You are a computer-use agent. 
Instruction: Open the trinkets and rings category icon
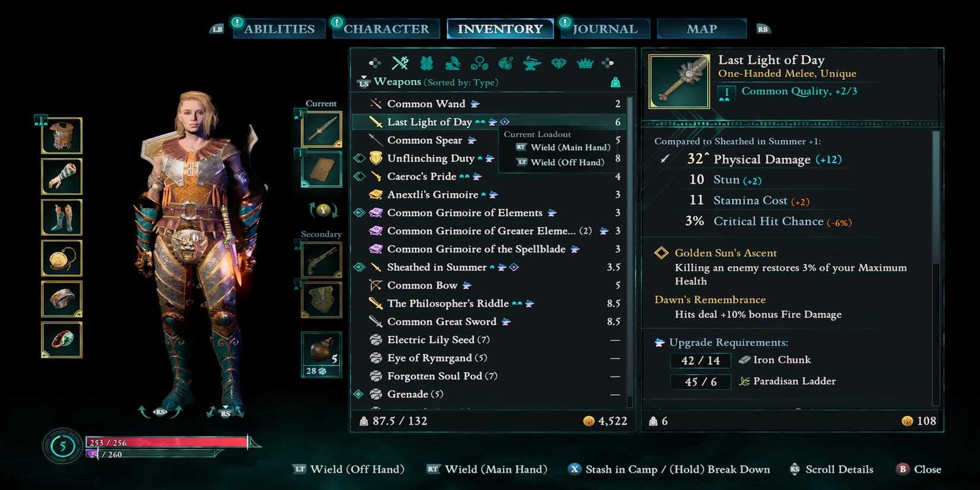pos(479,62)
